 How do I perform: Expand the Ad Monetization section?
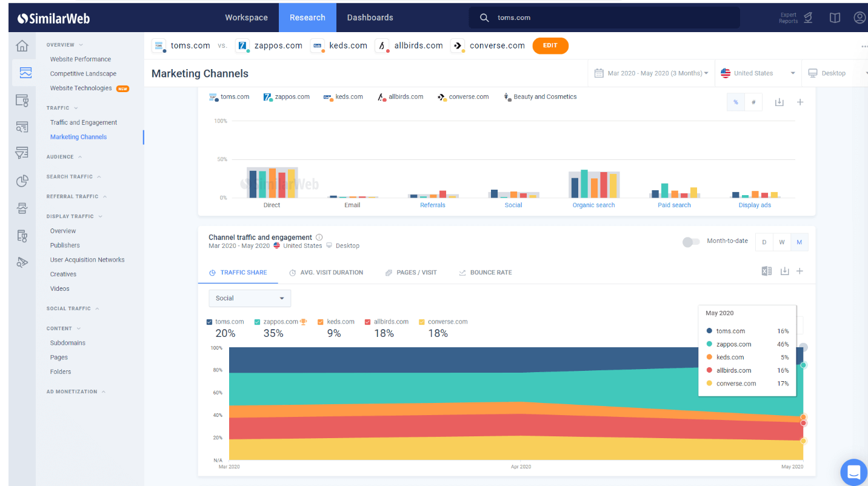pyautogui.click(x=76, y=391)
